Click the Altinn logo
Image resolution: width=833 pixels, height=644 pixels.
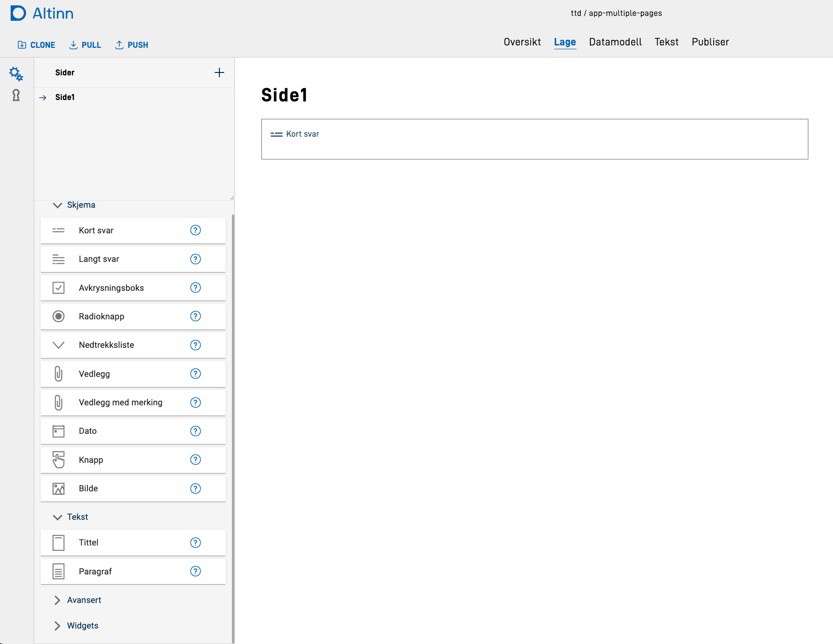point(42,14)
